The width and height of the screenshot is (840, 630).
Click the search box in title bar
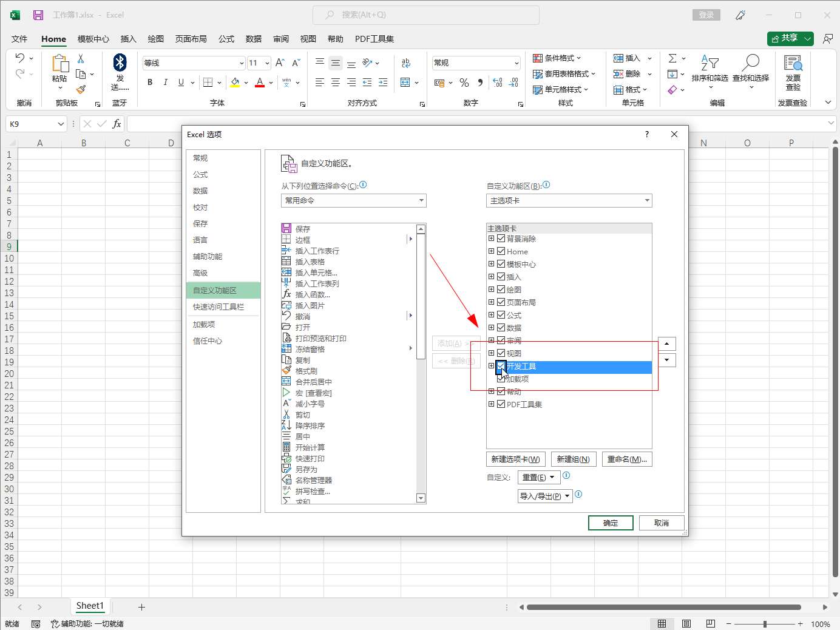click(x=426, y=15)
